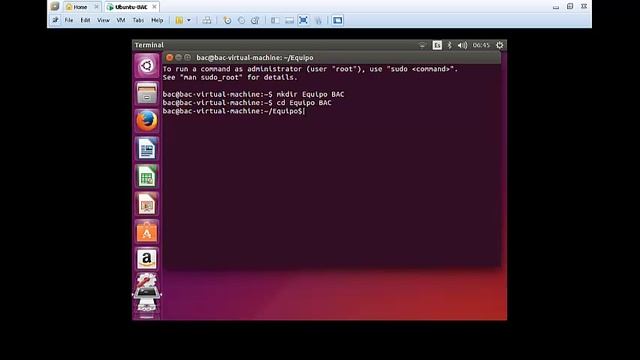The width and height of the screenshot is (640, 360).
Task: Launch LibreOffice Calc from the launcher
Action: (147, 176)
